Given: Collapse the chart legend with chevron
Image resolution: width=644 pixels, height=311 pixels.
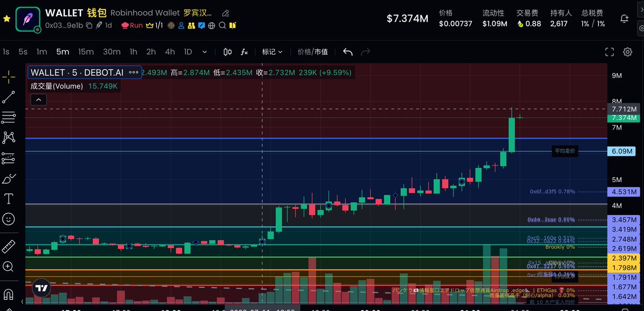Looking at the screenshot, I should [x=39, y=99].
